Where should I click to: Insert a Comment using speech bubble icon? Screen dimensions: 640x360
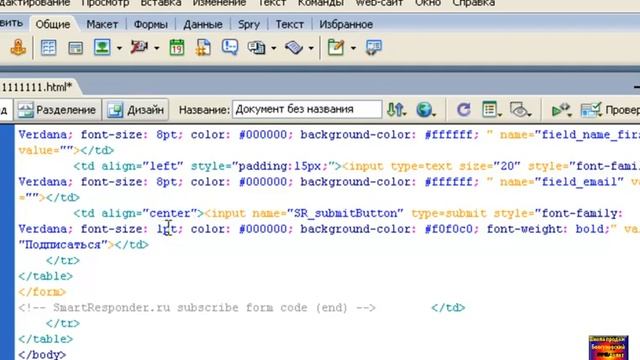[x=230, y=47]
